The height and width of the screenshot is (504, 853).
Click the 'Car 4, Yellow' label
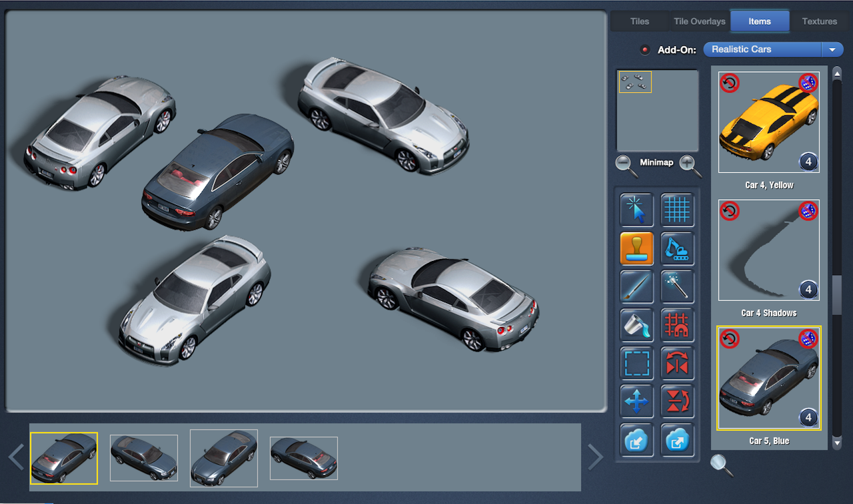769,185
